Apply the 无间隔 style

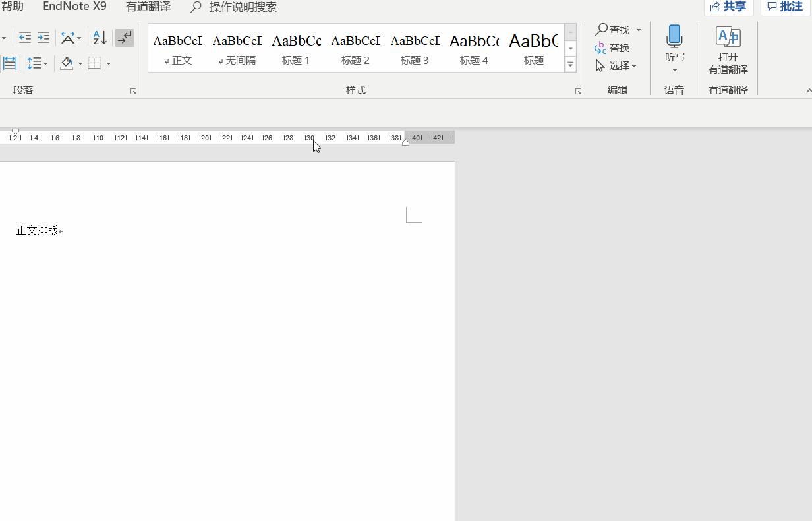tap(237, 48)
